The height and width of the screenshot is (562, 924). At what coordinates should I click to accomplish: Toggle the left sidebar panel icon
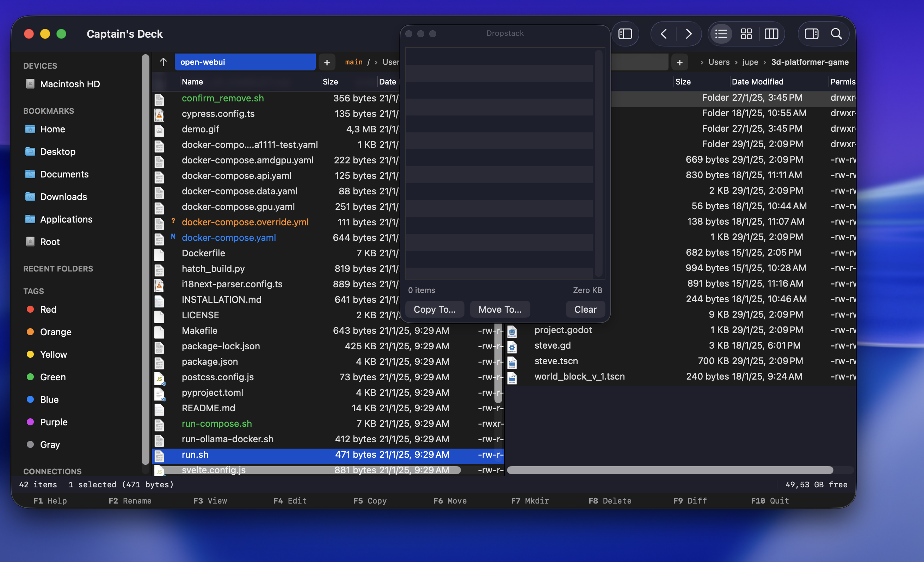pos(625,34)
